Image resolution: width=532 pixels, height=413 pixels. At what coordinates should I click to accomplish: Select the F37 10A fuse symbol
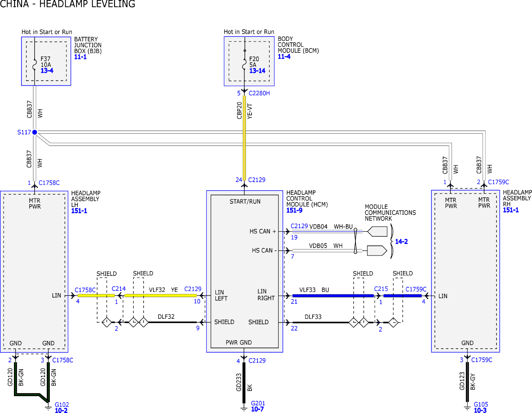(x=35, y=65)
